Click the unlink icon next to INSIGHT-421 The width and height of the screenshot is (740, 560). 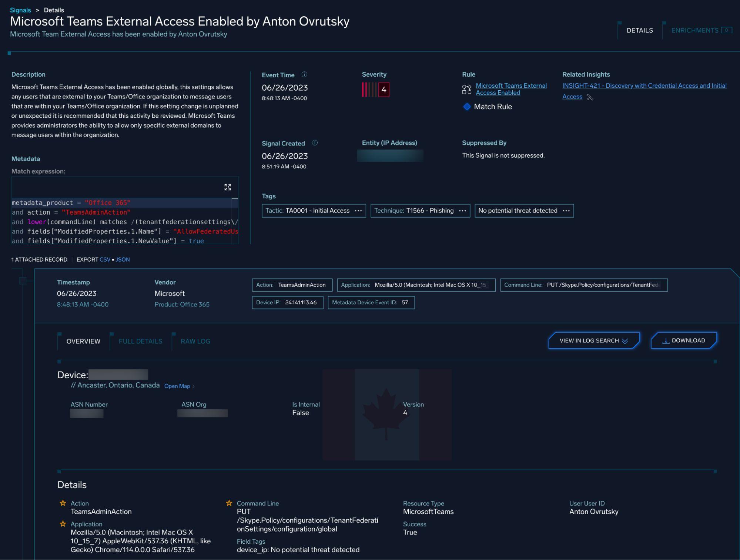point(590,97)
